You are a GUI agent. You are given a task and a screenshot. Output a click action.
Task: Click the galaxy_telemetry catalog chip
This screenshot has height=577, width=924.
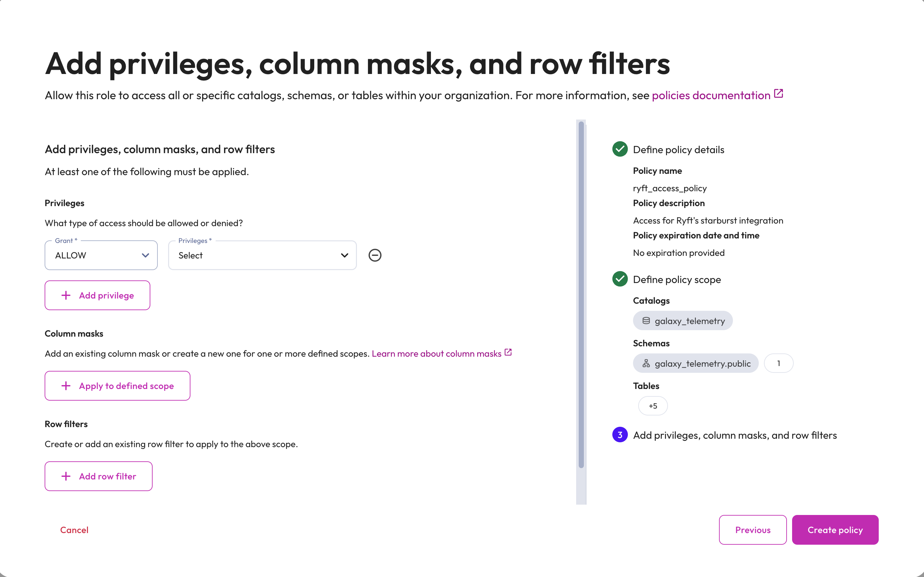683,320
